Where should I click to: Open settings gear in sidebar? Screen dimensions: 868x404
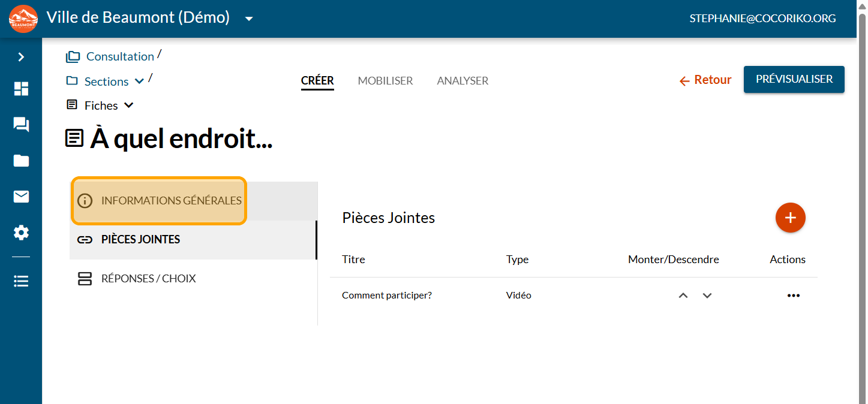[21, 233]
